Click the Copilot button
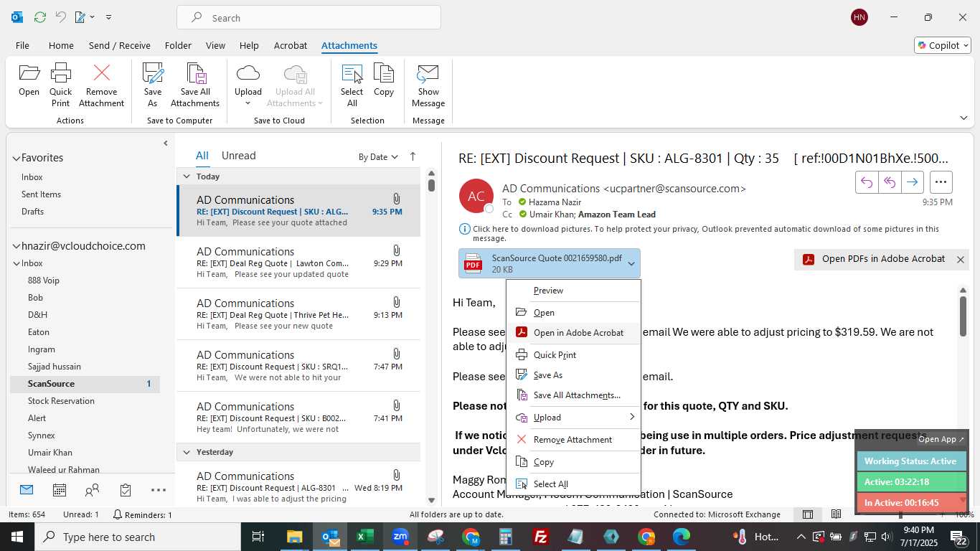Image resolution: width=980 pixels, height=551 pixels. 943,45
